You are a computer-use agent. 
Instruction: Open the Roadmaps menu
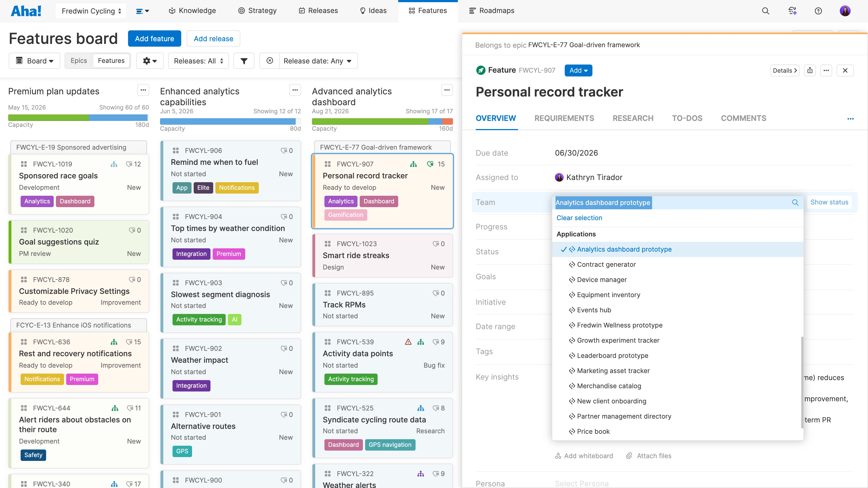click(x=492, y=11)
